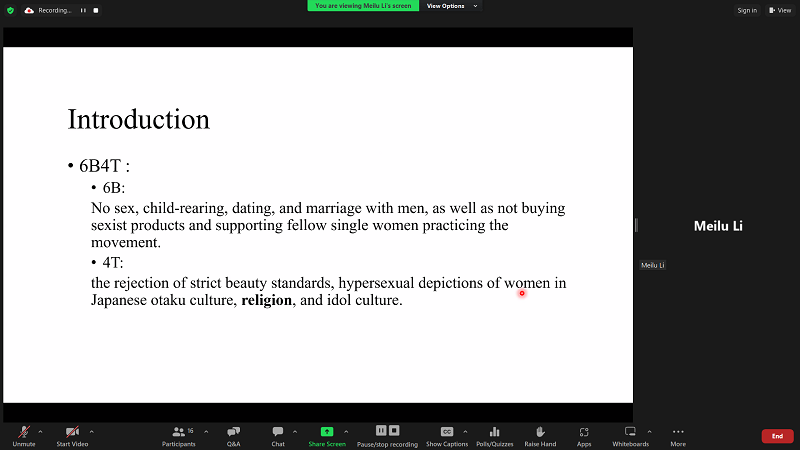Click the red End button
This screenshot has width=800, height=450.
tap(777, 436)
